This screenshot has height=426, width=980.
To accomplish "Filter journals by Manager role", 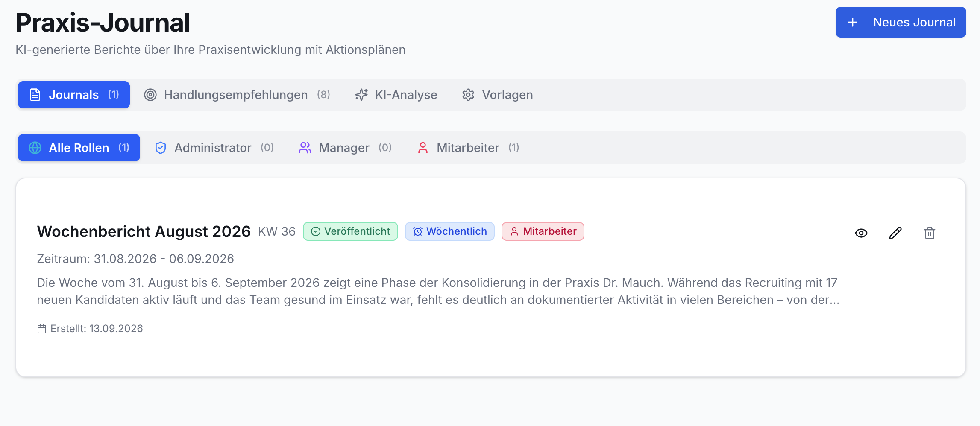I will (x=345, y=148).
